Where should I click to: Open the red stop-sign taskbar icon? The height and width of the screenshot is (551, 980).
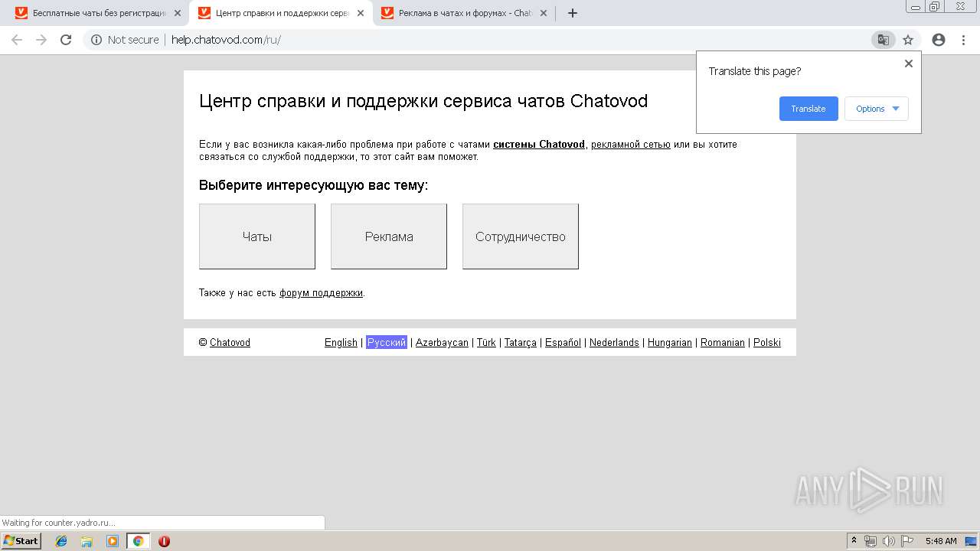tap(164, 541)
